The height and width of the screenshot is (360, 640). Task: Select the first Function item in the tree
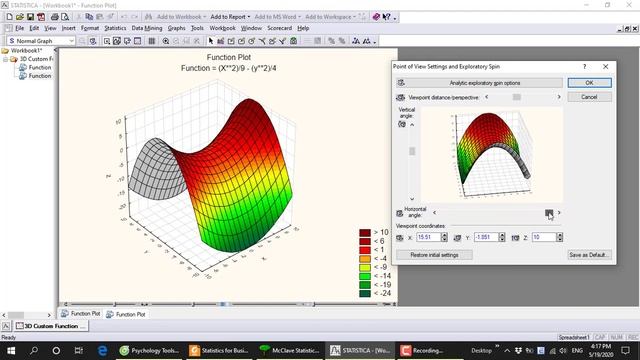click(40, 67)
